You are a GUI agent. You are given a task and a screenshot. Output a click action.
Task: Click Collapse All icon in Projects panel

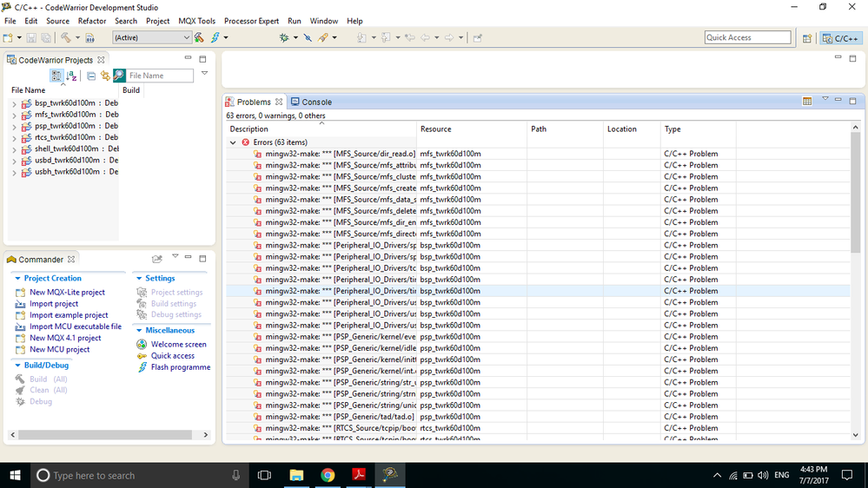point(90,76)
